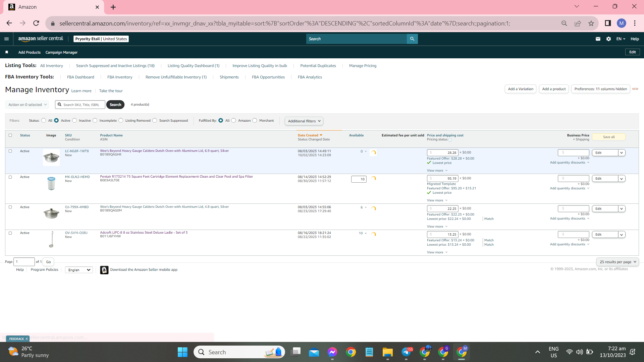
Task: Open Listing Quality Dashboard (1)
Action: coord(194,66)
